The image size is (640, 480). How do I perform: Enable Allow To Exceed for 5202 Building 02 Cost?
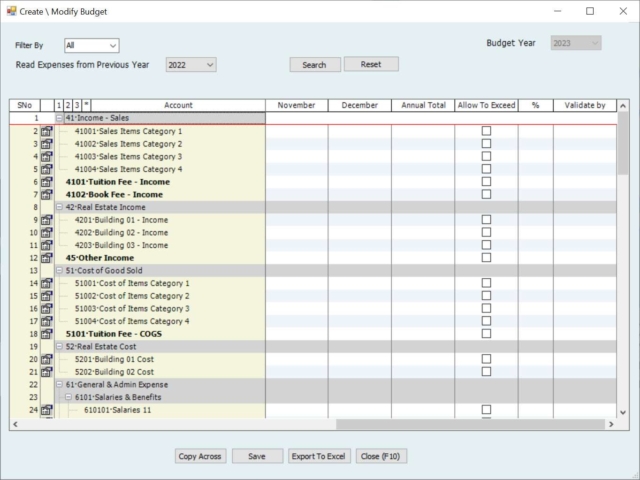coord(486,371)
